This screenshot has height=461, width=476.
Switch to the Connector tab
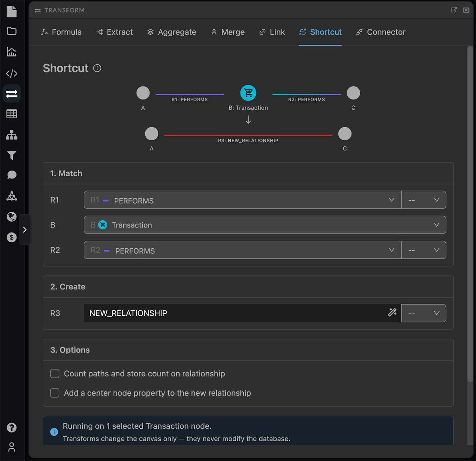click(381, 32)
